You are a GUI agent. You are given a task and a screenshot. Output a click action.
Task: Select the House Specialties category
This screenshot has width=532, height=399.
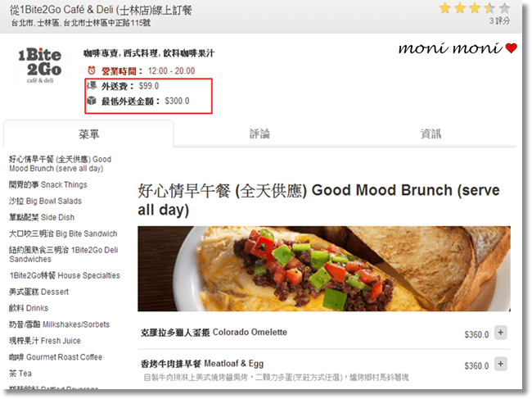click(x=65, y=275)
